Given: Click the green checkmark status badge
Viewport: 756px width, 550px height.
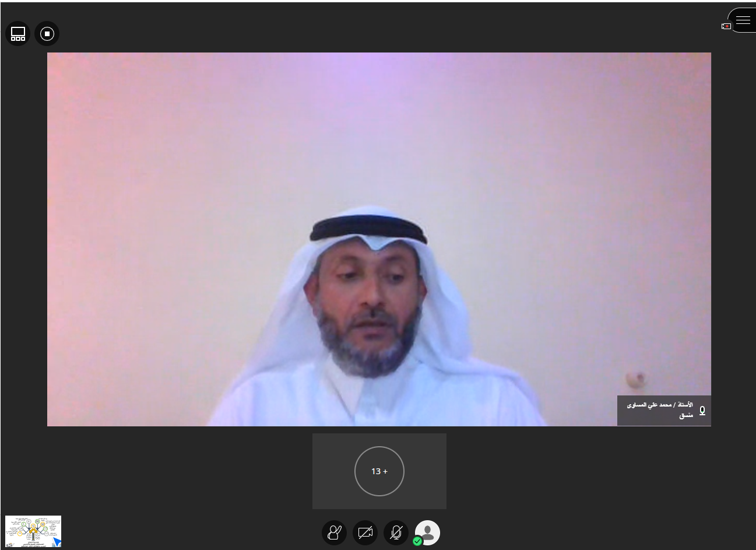Looking at the screenshot, I should pyautogui.click(x=417, y=541).
